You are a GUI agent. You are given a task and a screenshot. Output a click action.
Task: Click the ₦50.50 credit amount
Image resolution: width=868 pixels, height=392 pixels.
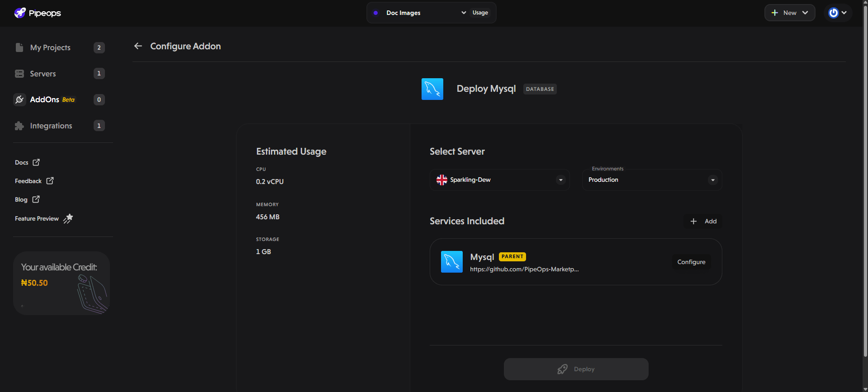pyautogui.click(x=34, y=283)
